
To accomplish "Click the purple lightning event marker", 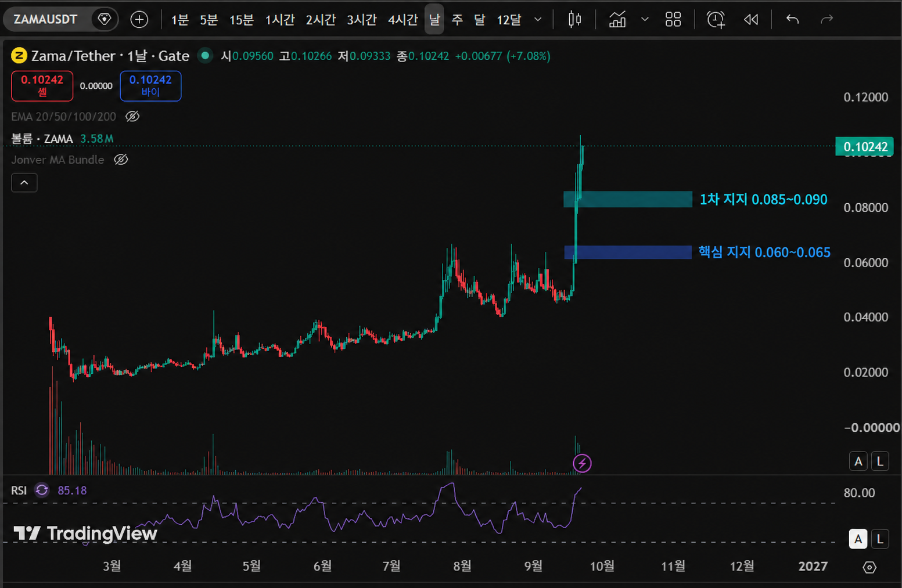I will click(582, 463).
